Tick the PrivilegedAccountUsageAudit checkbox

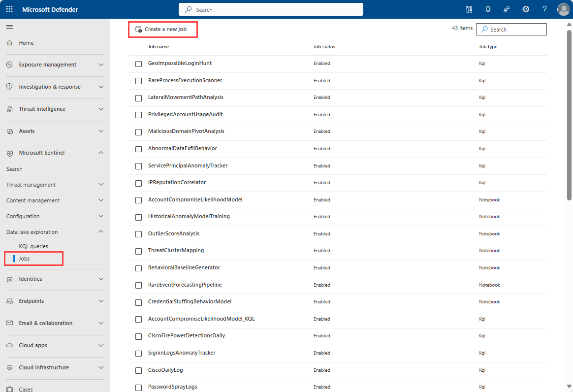click(138, 115)
